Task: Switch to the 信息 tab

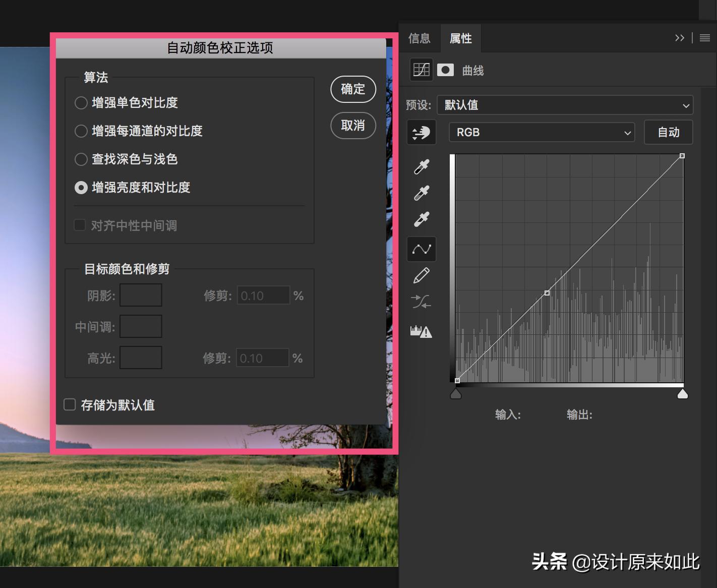Action: 420,38
